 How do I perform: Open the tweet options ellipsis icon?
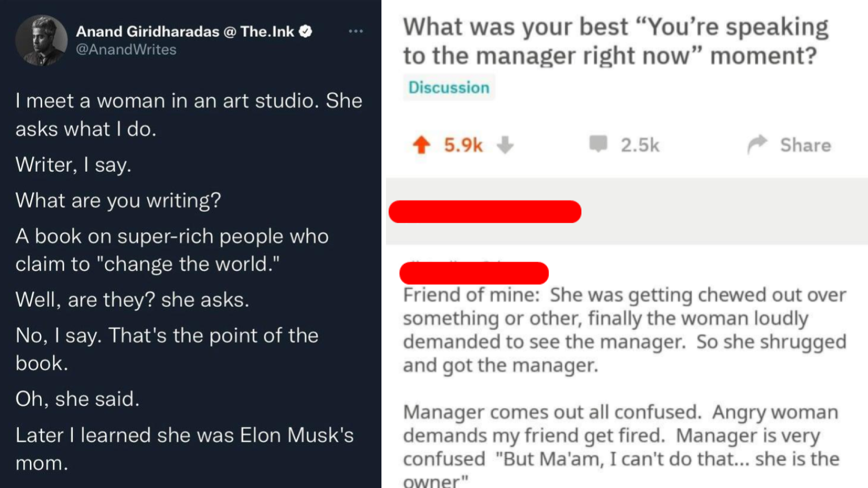356,31
